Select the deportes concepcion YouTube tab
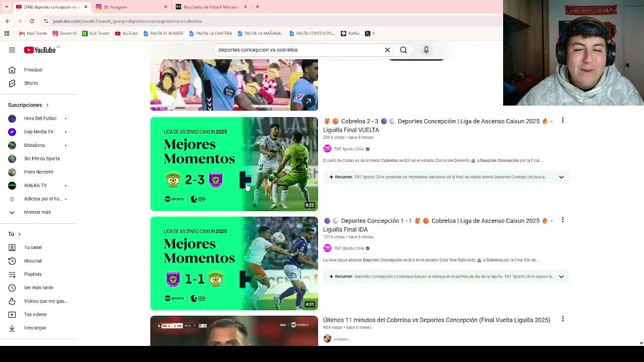644x362 pixels. [50, 7]
